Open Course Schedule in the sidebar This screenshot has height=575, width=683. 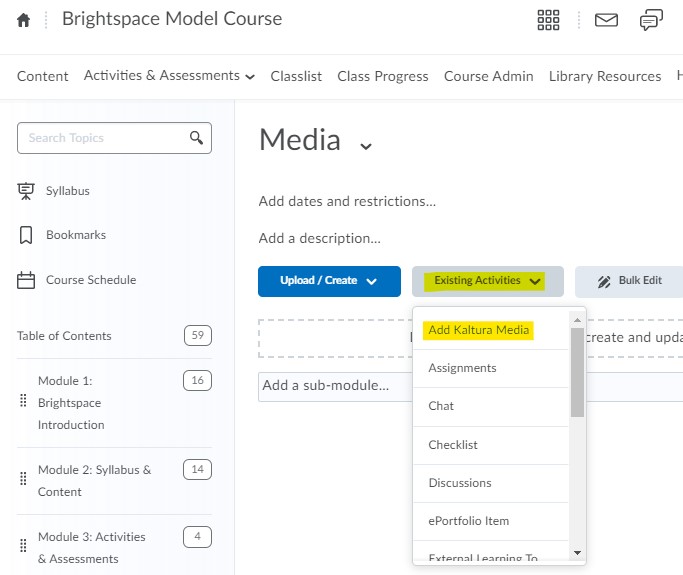tap(90, 280)
